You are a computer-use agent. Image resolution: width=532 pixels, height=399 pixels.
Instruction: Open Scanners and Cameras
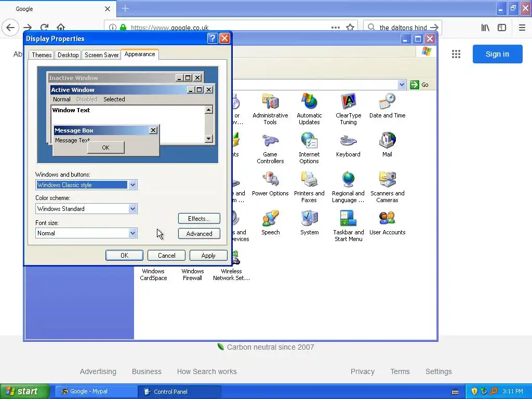tap(387, 187)
